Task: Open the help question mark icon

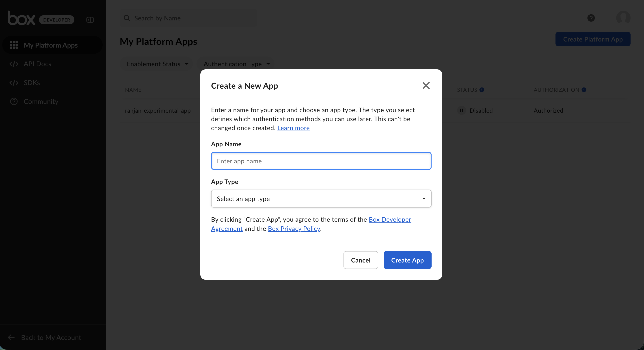Action: coord(591,18)
